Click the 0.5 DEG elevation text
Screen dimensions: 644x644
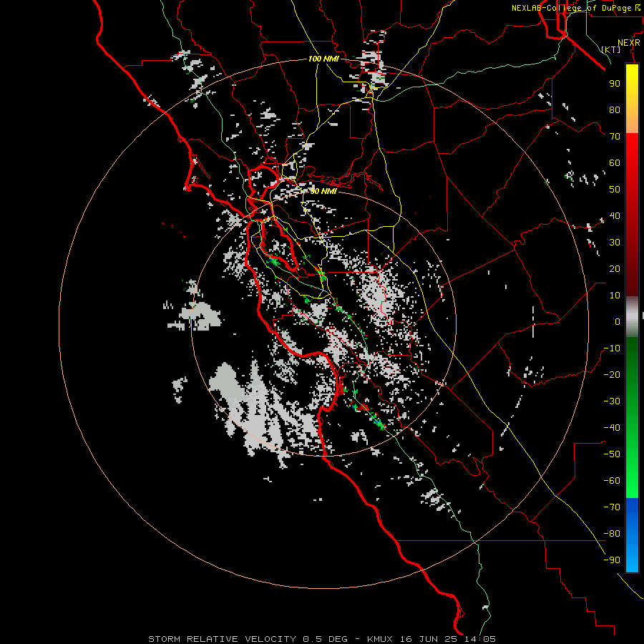pos(325,639)
